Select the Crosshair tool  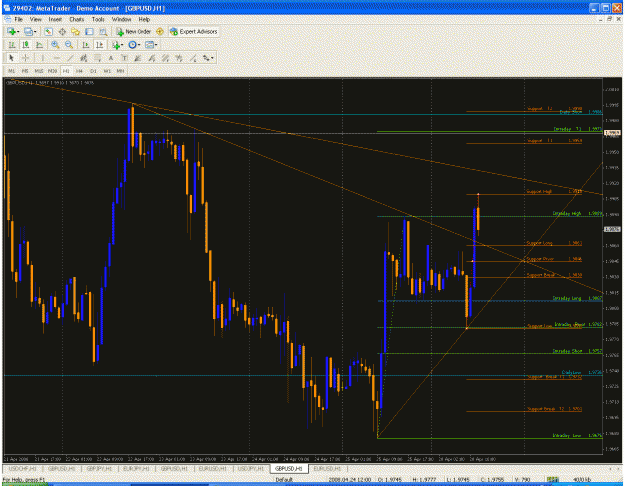click(26, 58)
